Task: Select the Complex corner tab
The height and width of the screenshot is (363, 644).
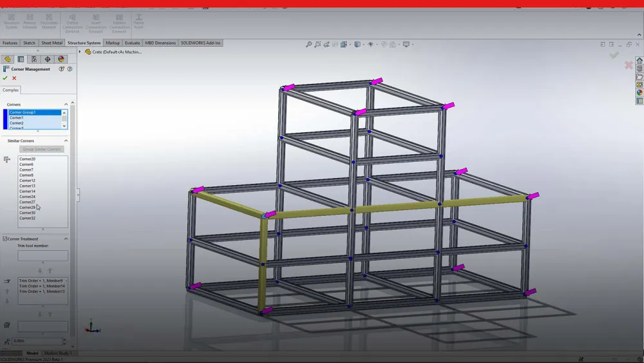Action: coord(11,90)
